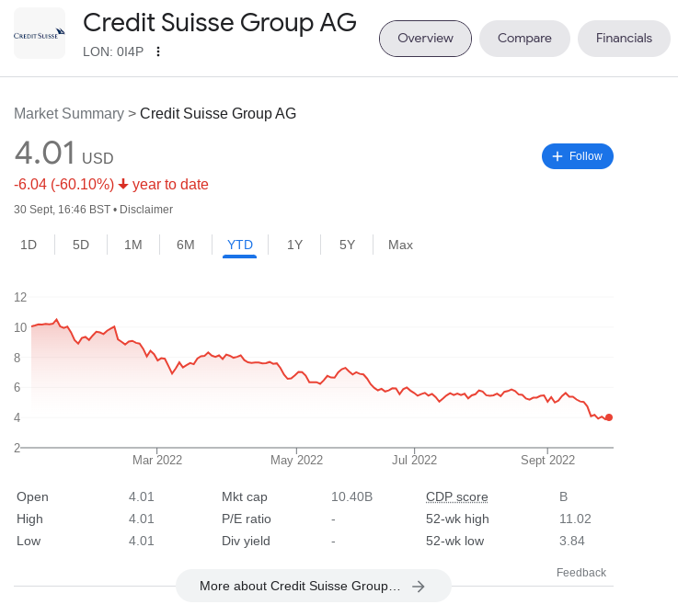Click the plus icon on the Follow button

pyautogui.click(x=557, y=156)
